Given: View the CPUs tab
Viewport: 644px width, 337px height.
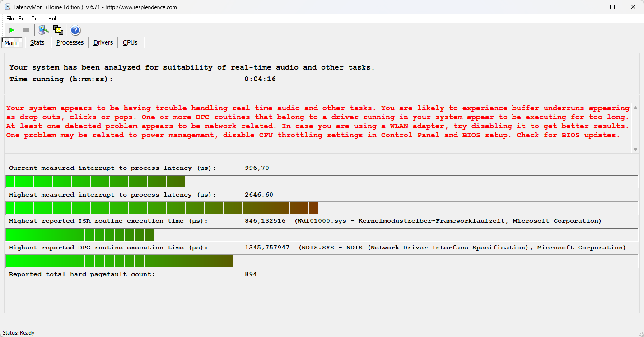Looking at the screenshot, I should [x=130, y=42].
